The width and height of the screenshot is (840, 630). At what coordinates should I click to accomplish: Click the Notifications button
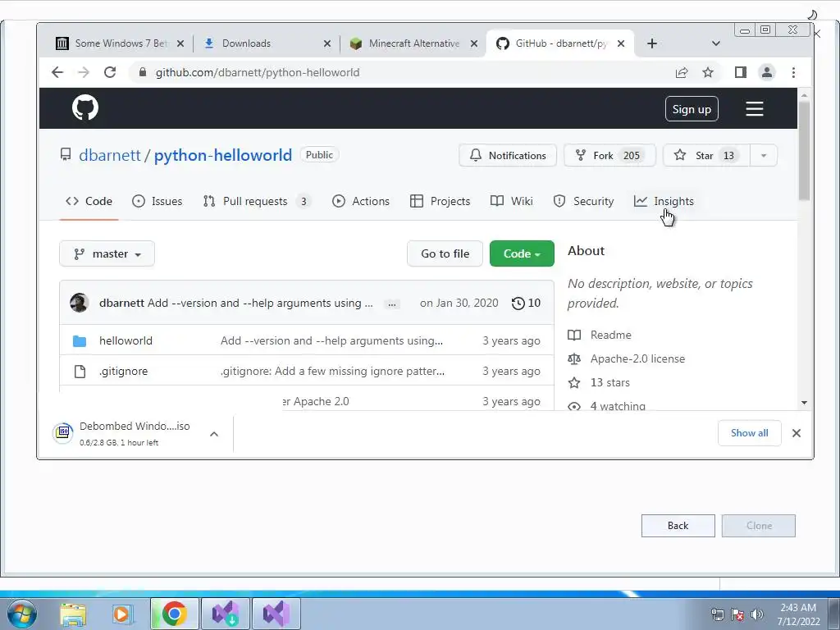tap(508, 155)
